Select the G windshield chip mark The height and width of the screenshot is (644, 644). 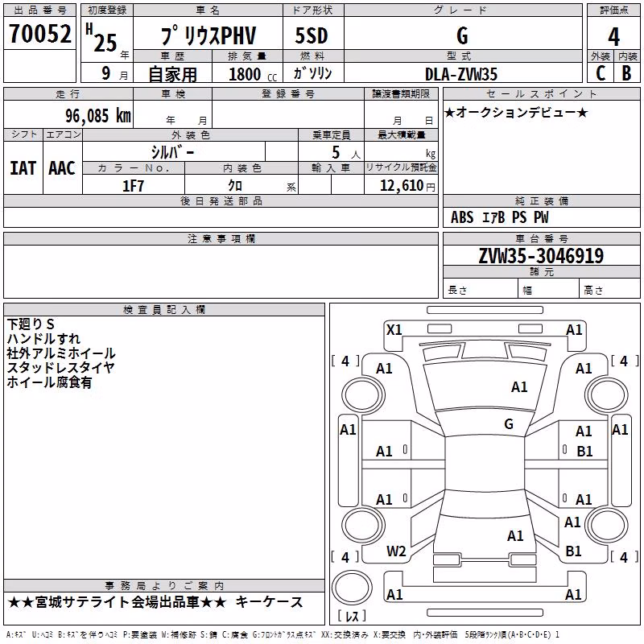click(509, 424)
